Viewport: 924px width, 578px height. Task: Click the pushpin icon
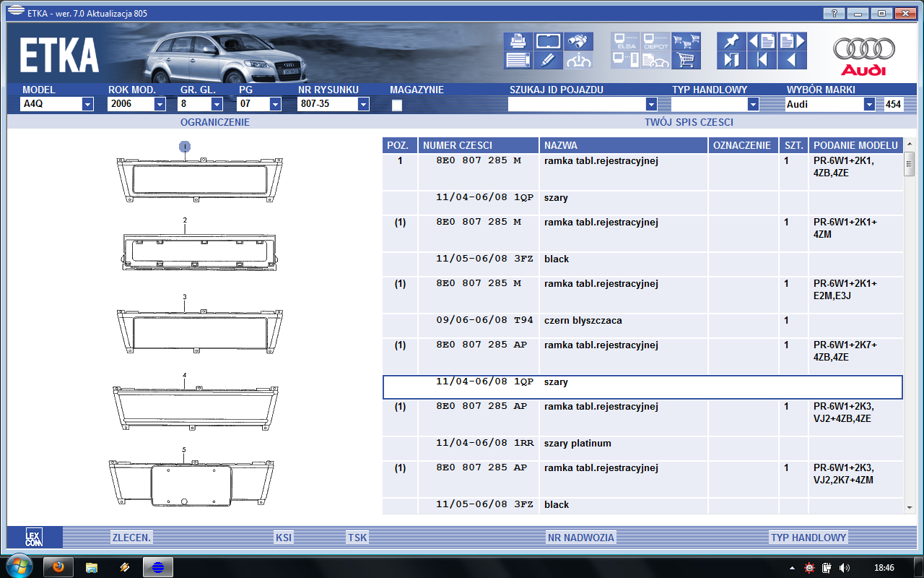pos(731,41)
